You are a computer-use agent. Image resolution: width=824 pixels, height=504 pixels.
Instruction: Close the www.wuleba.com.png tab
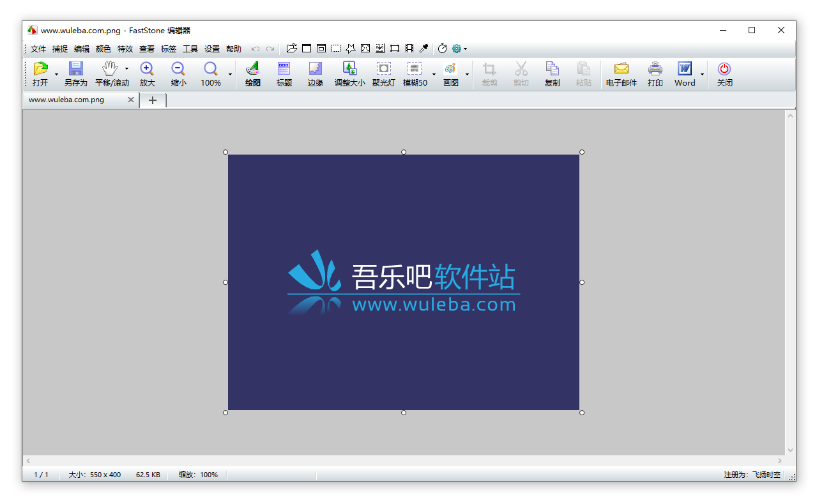click(131, 100)
